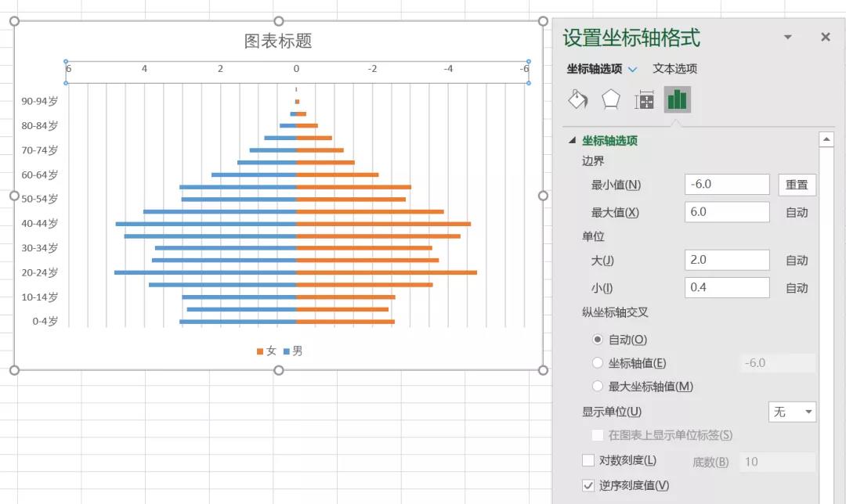846x504 pixels.
Task: Click 自动 next to the maximum value
Action: pyautogui.click(x=797, y=211)
